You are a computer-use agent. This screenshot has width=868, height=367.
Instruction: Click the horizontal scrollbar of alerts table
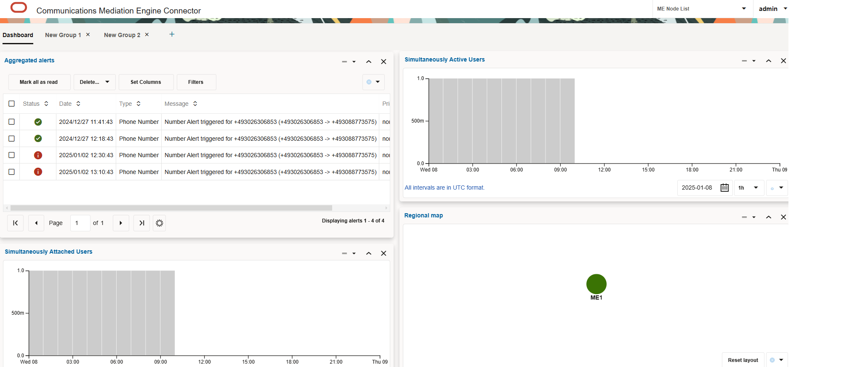(171, 208)
